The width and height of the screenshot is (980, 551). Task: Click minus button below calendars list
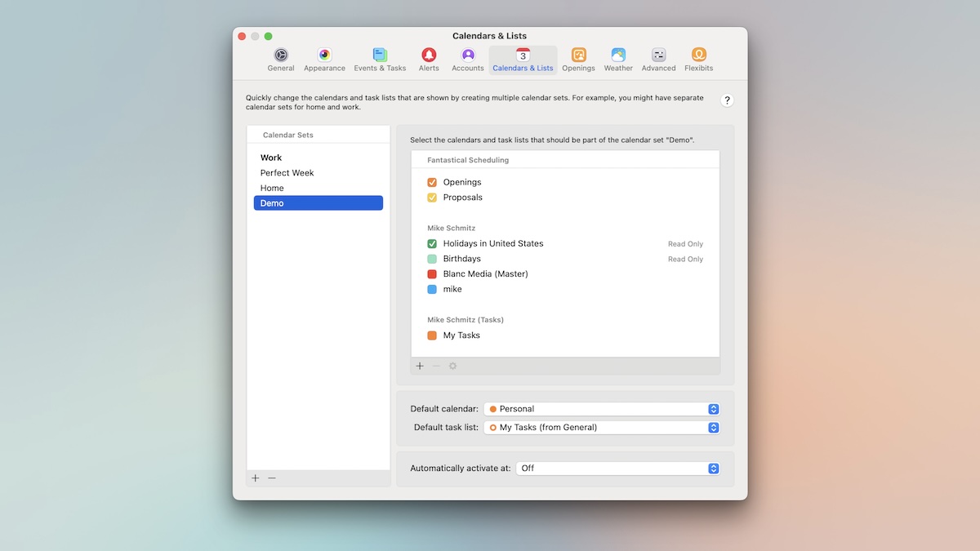(436, 366)
